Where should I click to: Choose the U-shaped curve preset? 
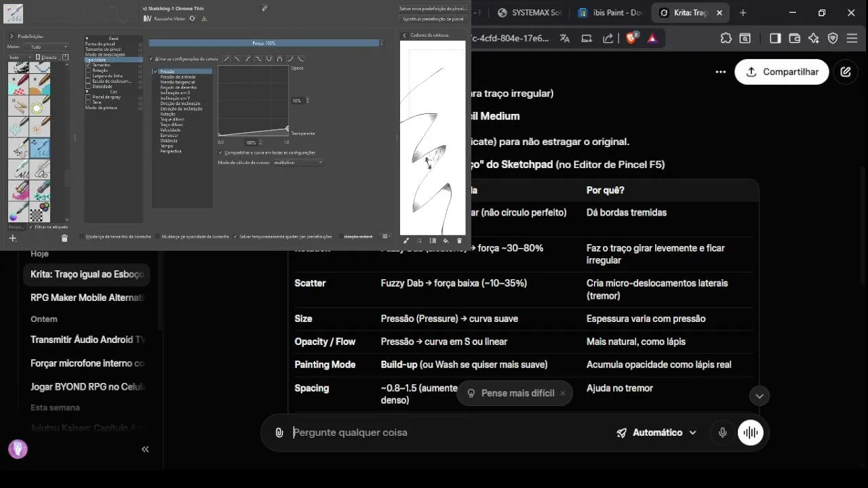[269, 59]
